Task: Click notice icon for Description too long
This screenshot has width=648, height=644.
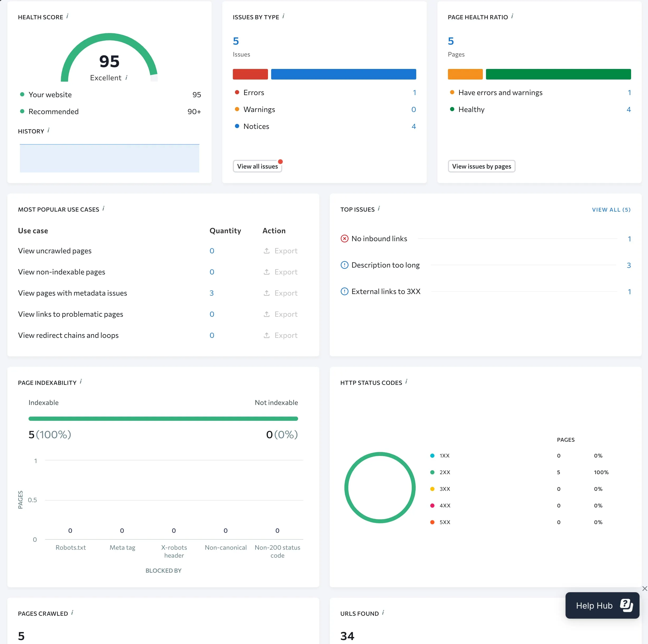Action: pos(344,265)
